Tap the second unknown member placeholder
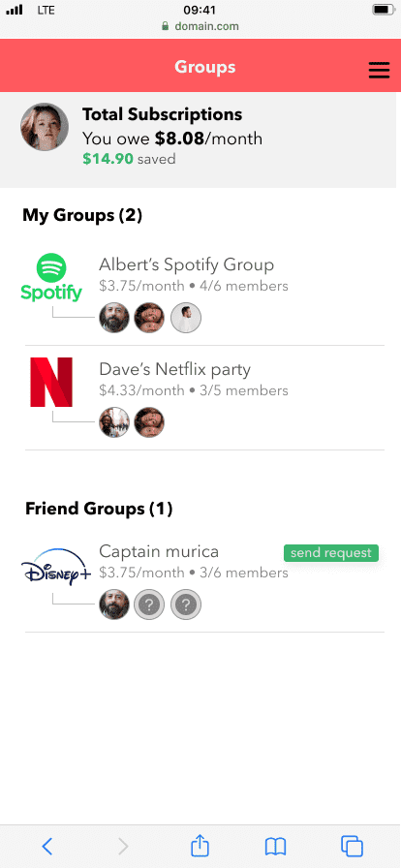Viewport: 401px width, 868px height. pyautogui.click(x=186, y=604)
